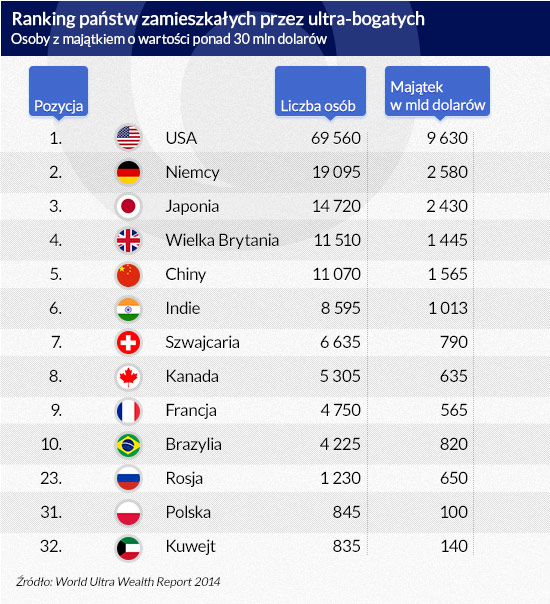Viewport: 550px width, 604px height.
Task: Click the Polish flag icon
Action: pyautogui.click(x=128, y=513)
